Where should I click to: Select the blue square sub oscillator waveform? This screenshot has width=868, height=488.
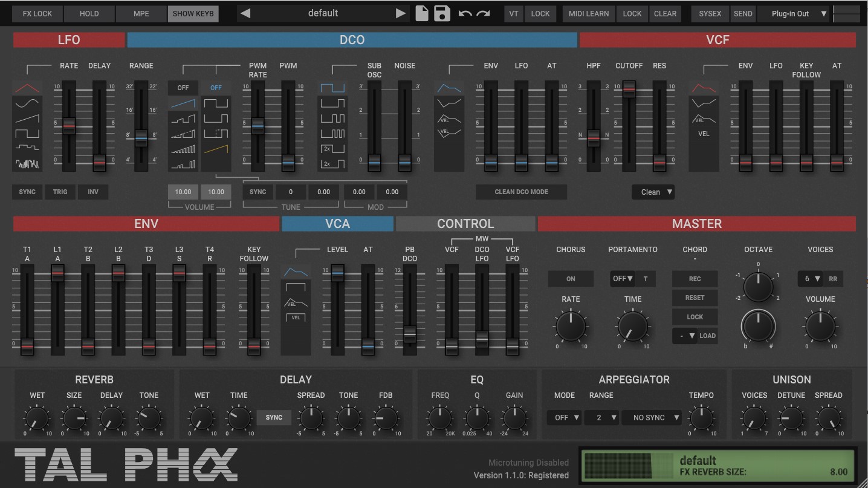pos(332,88)
